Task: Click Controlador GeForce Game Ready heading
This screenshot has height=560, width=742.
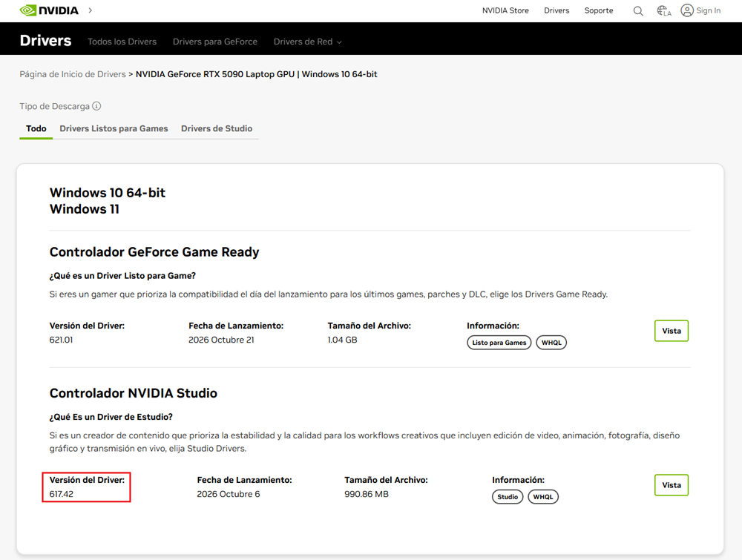Action: [x=154, y=252]
